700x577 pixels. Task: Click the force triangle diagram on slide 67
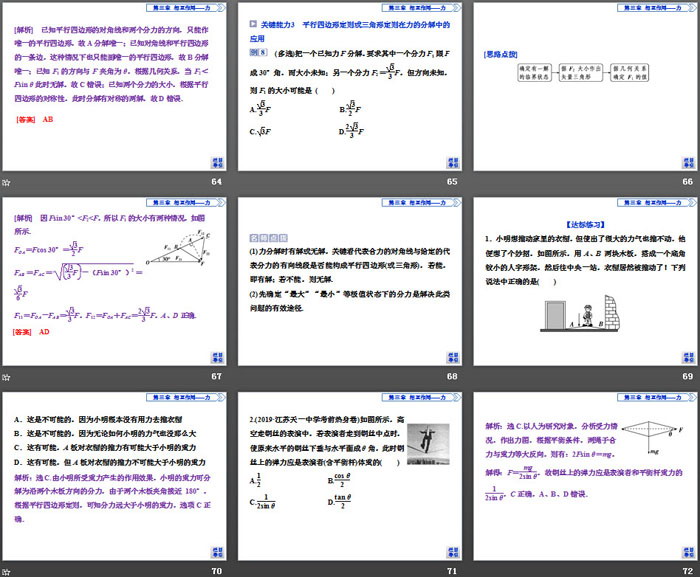(179, 248)
